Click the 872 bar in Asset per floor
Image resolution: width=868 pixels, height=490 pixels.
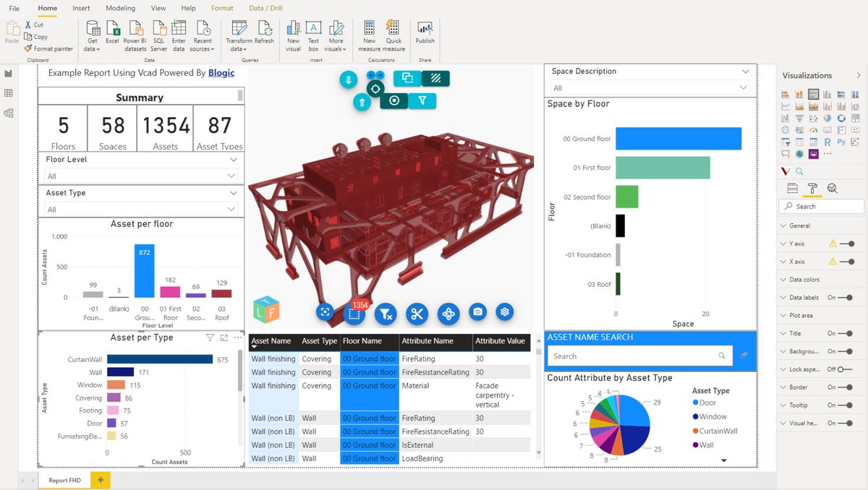click(145, 271)
